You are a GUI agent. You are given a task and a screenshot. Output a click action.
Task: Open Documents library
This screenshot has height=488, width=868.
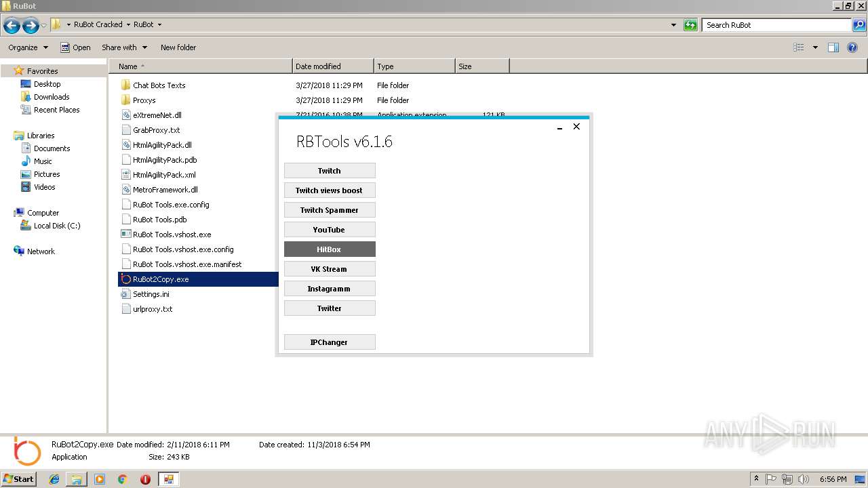pyautogui.click(x=52, y=148)
